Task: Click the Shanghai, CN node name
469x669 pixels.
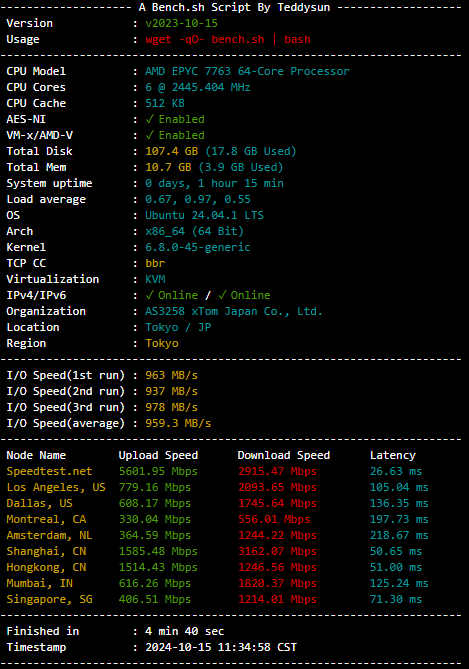Action: (46, 551)
